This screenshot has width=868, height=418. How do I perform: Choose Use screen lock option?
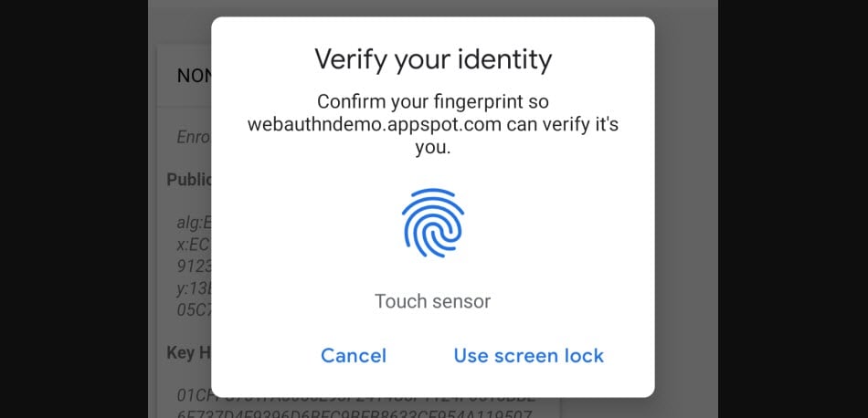click(528, 356)
